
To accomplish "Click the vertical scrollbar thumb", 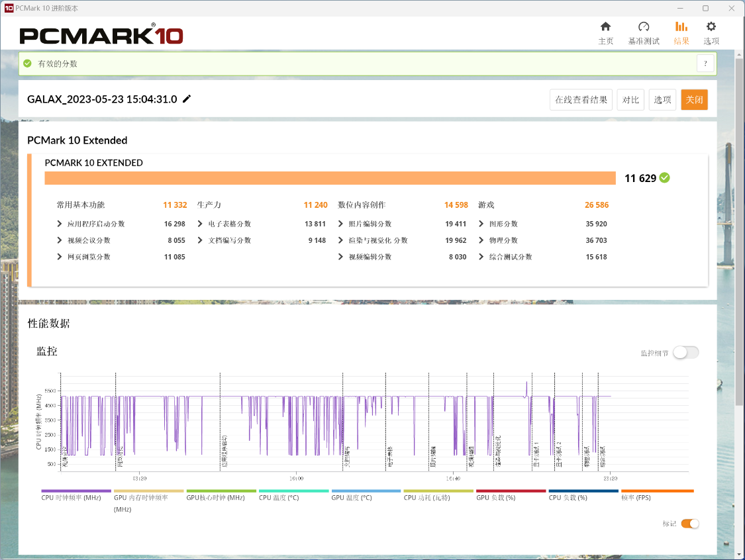I will [739, 233].
